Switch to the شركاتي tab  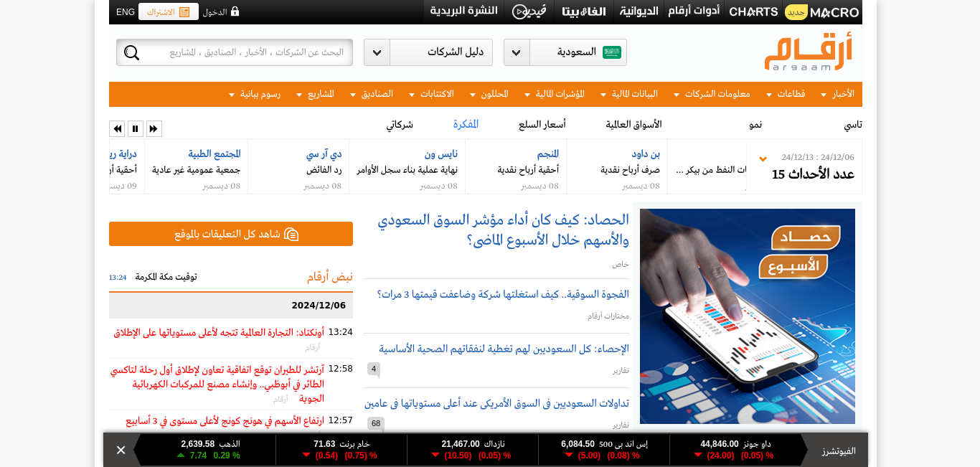click(x=400, y=124)
